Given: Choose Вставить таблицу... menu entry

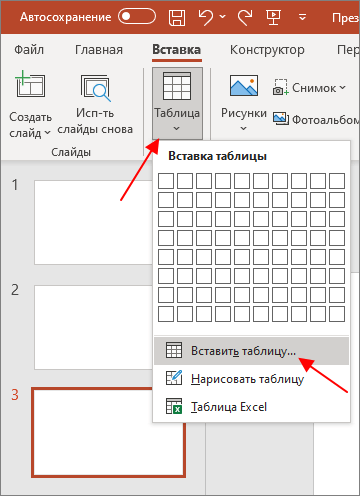Looking at the screenshot, I should point(251,351).
